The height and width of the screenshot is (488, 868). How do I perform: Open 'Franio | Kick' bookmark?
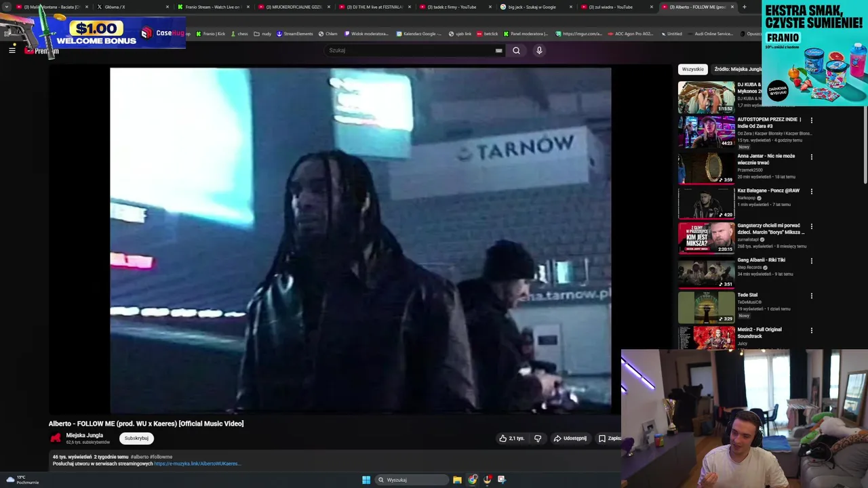click(210, 33)
